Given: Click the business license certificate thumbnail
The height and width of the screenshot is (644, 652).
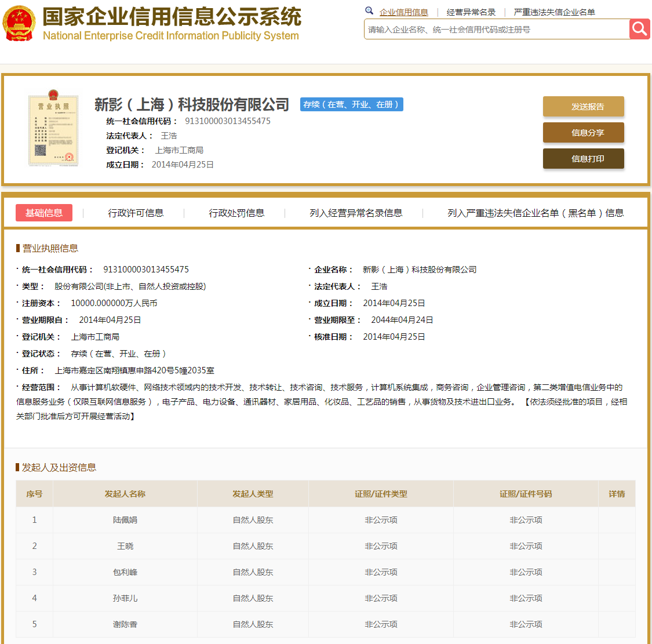Looking at the screenshot, I should 53,129.
